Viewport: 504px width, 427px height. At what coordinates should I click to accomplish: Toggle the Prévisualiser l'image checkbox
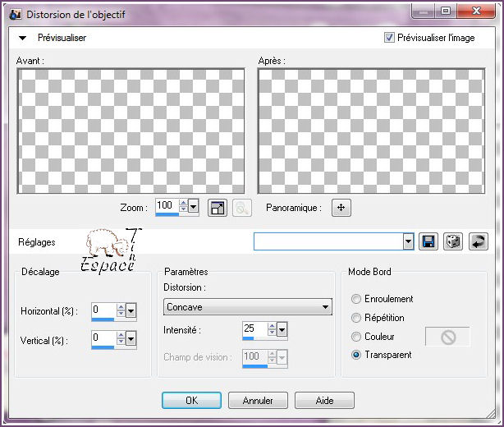(389, 37)
